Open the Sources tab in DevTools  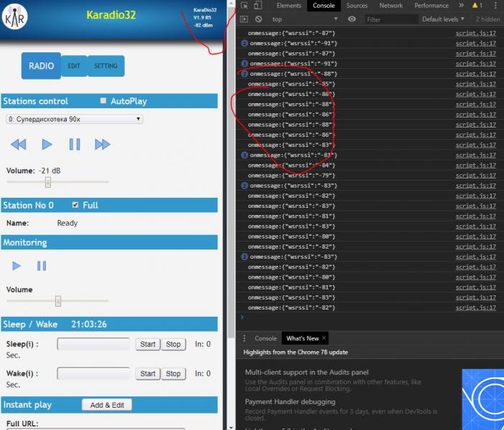pos(357,6)
